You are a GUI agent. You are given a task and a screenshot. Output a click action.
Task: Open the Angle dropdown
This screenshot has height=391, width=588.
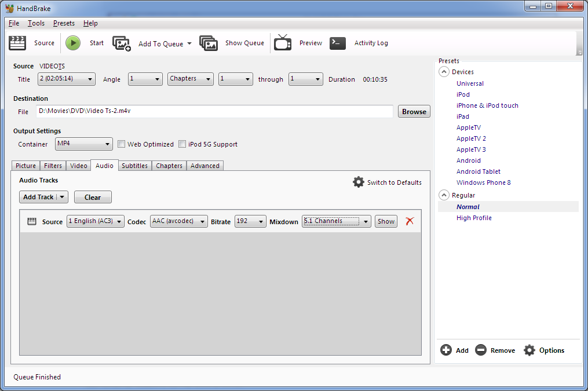point(145,79)
